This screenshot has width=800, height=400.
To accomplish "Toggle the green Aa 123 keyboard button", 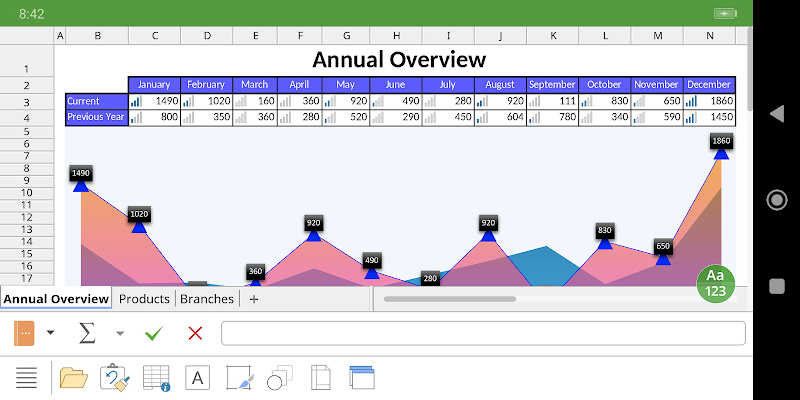I will [715, 283].
